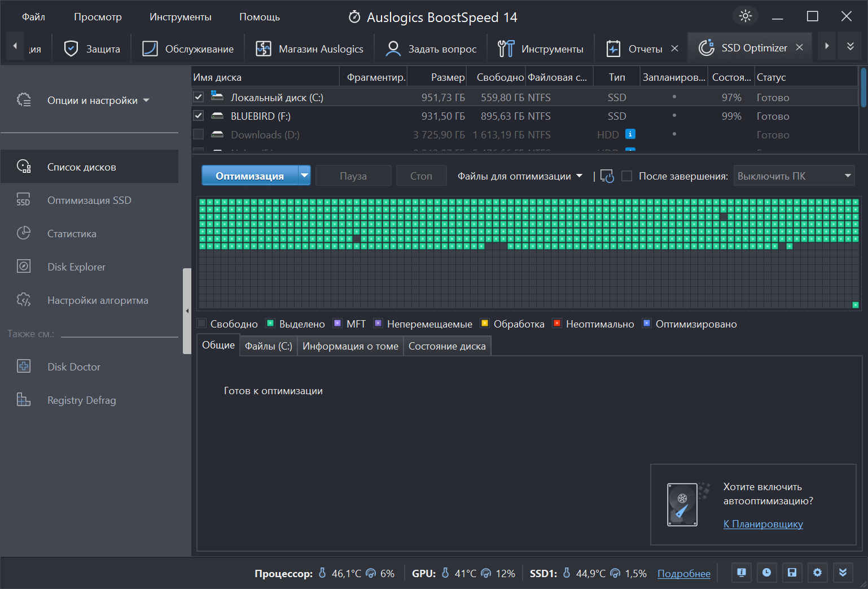
Task: Click the Подробнее link in status bar
Action: [683, 573]
